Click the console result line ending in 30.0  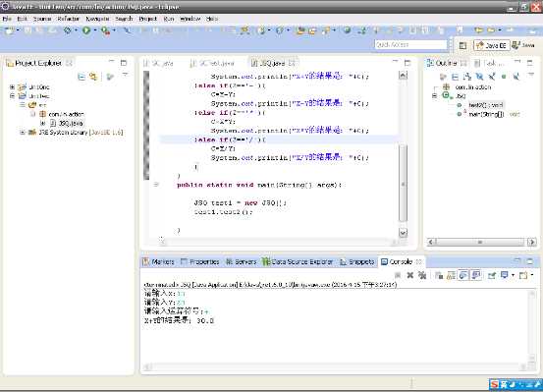pos(180,321)
